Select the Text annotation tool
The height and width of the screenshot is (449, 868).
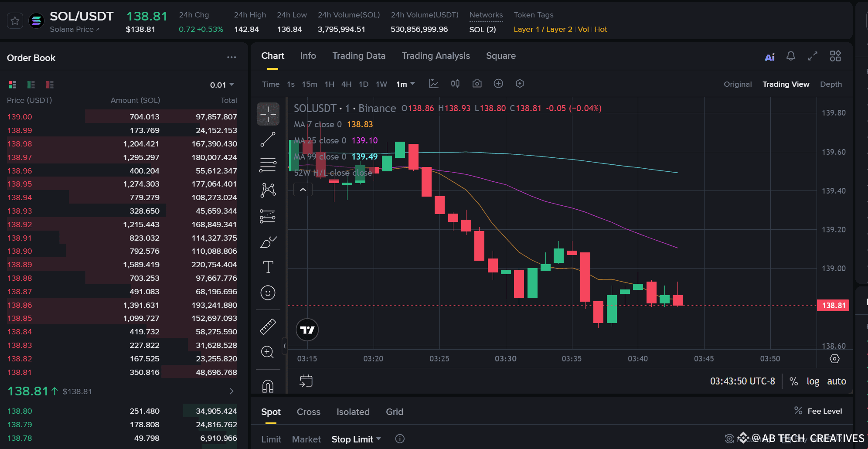[268, 267]
